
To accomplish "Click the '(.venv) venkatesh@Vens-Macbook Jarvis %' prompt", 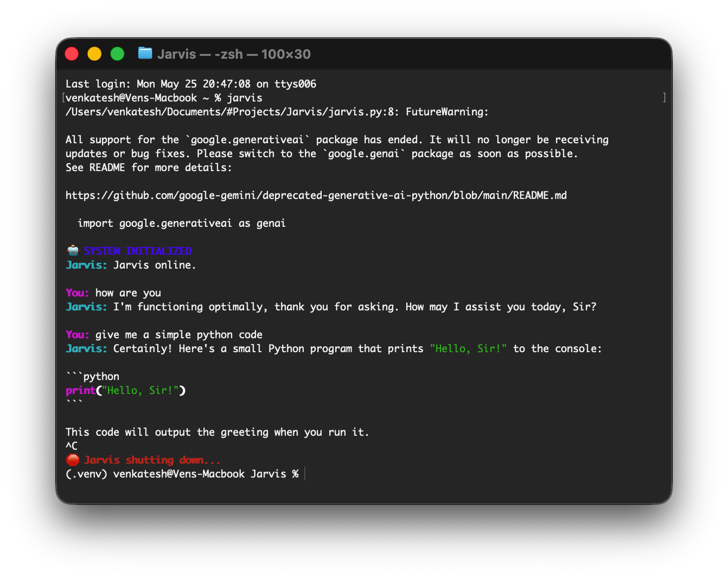I will 182,474.
